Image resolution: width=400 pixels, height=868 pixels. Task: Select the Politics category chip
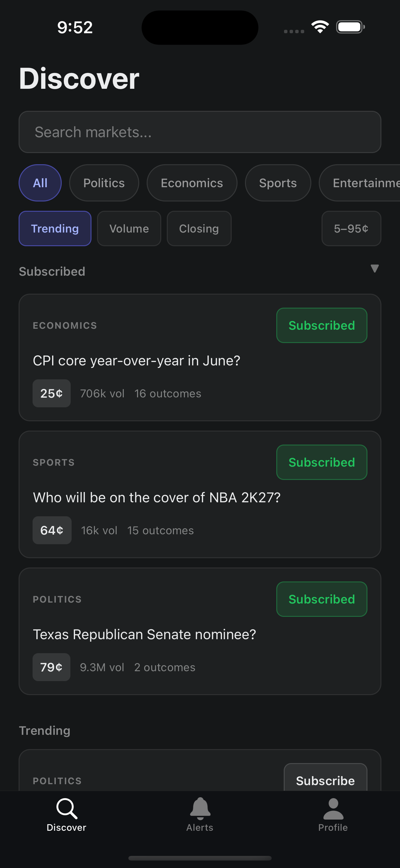(104, 183)
